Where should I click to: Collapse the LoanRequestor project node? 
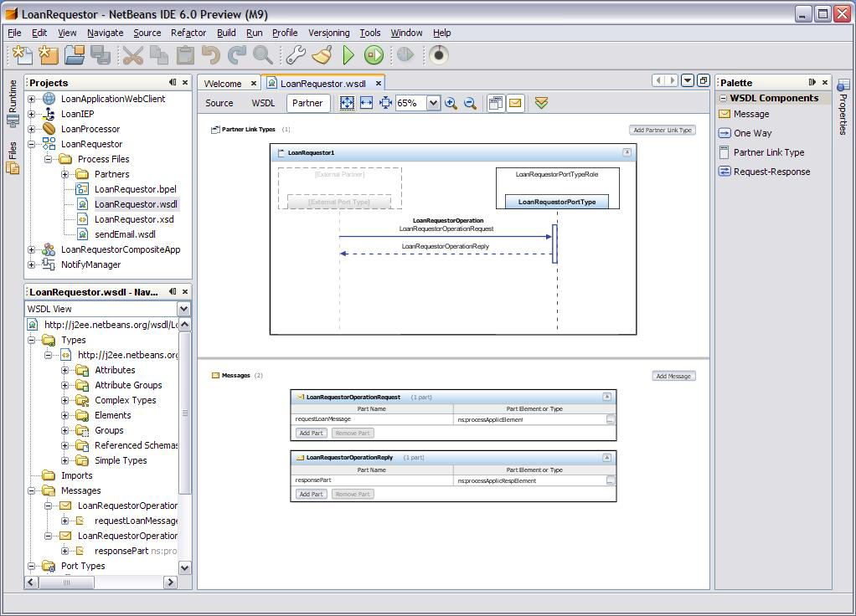(x=32, y=144)
